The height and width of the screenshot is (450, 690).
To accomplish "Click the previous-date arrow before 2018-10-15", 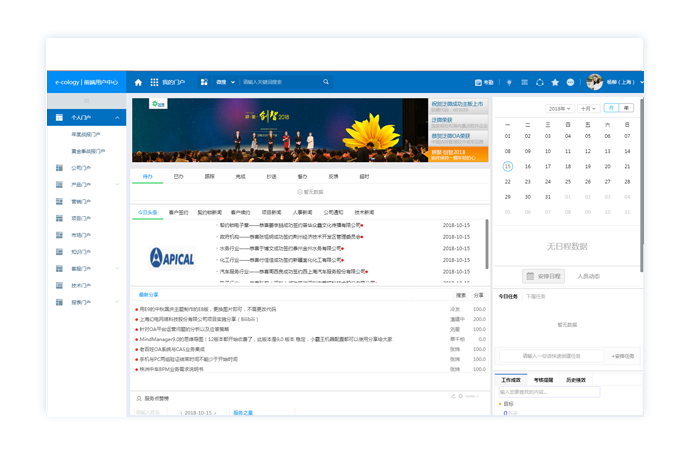I will pyautogui.click(x=181, y=413).
